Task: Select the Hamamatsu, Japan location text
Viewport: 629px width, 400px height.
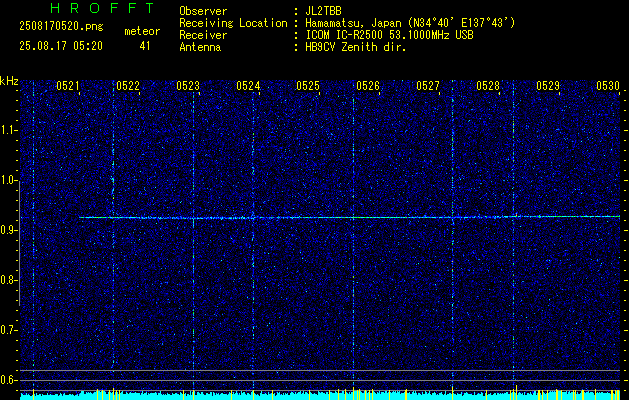Action: pos(410,23)
